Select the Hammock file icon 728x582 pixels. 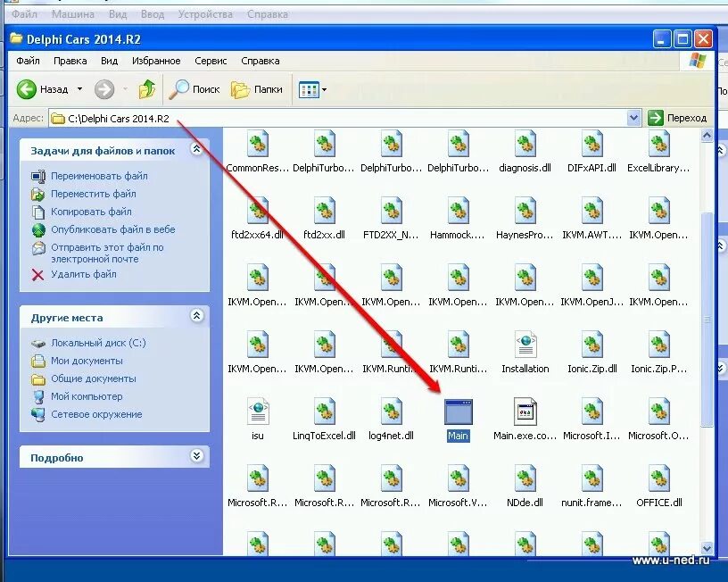[459, 211]
